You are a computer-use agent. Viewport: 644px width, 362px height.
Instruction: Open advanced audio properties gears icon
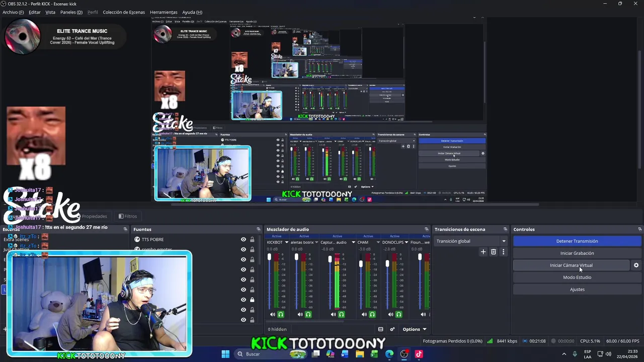(x=392, y=329)
